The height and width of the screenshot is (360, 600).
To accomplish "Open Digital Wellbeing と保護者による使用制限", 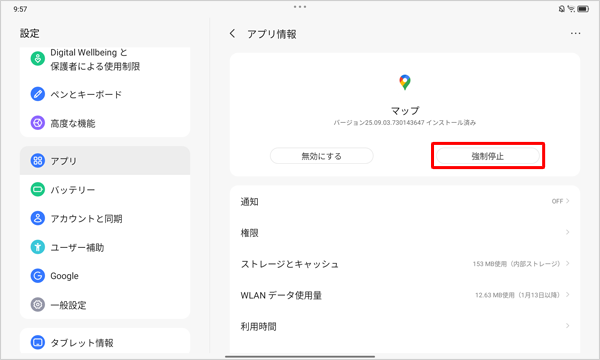I will click(x=105, y=59).
